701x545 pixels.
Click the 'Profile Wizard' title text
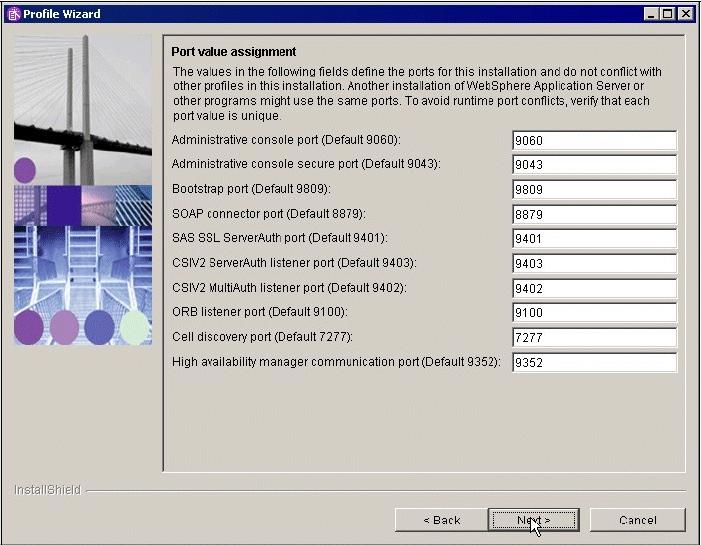(x=62, y=14)
